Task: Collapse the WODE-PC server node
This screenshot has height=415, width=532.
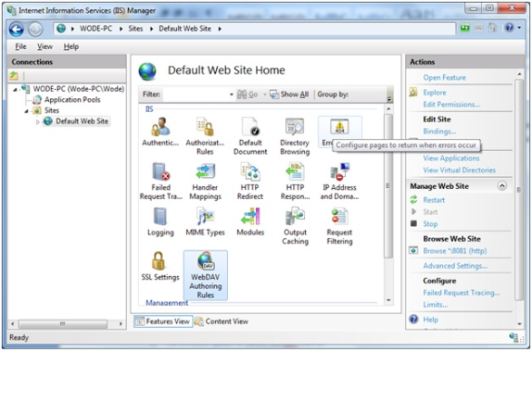Action: (x=15, y=90)
